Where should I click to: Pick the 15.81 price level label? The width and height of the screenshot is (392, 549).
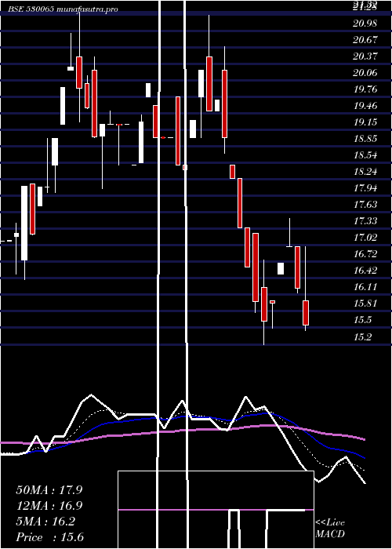[x=365, y=304]
